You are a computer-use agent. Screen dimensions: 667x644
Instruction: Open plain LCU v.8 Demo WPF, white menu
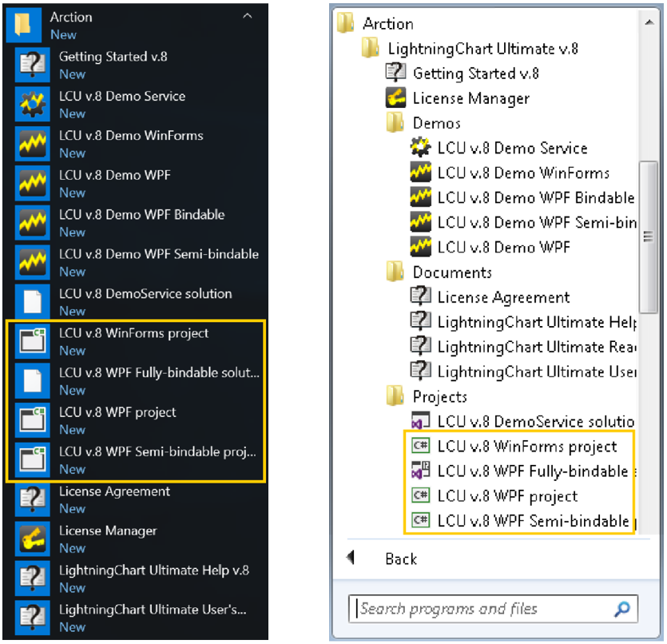pyautogui.click(x=490, y=247)
